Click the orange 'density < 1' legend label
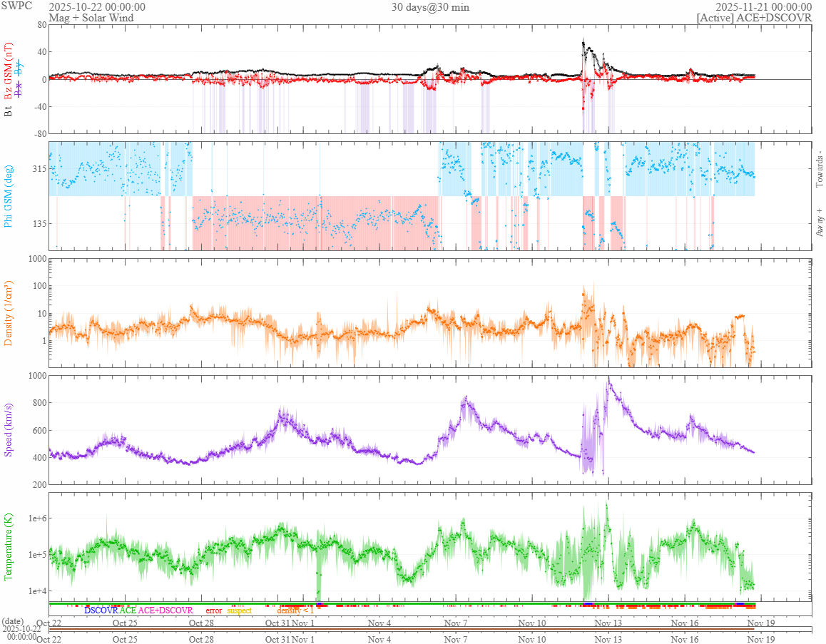 coord(295,610)
